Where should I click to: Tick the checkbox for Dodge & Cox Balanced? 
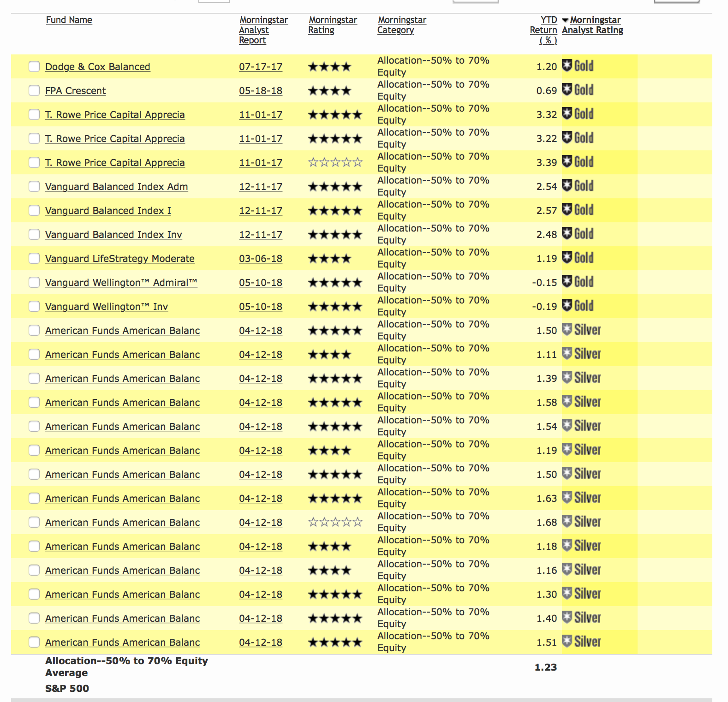34,66
